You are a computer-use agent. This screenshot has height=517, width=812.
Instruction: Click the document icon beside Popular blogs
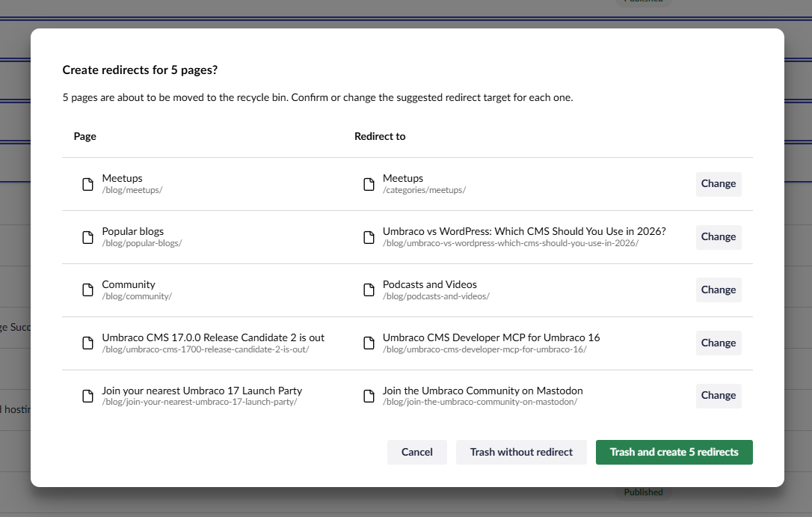pyautogui.click(x=88, y=237)
